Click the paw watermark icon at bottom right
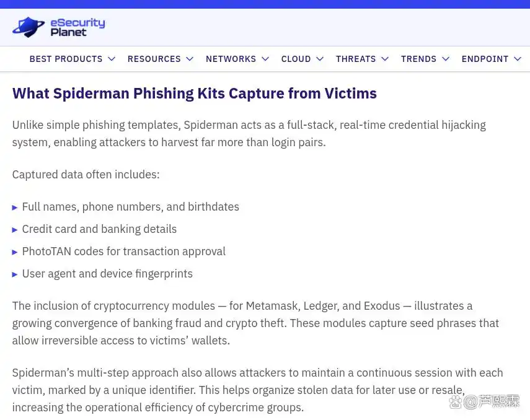The height and width of the screenshot is (420, 530). click(455, 402)
